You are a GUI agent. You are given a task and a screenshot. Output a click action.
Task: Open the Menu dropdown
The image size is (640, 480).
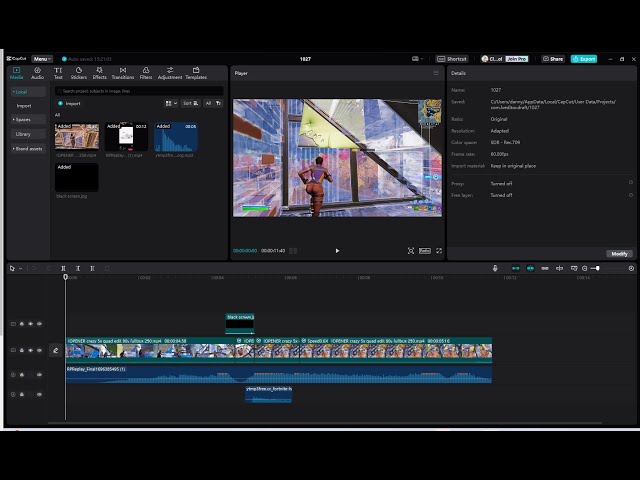42,59
